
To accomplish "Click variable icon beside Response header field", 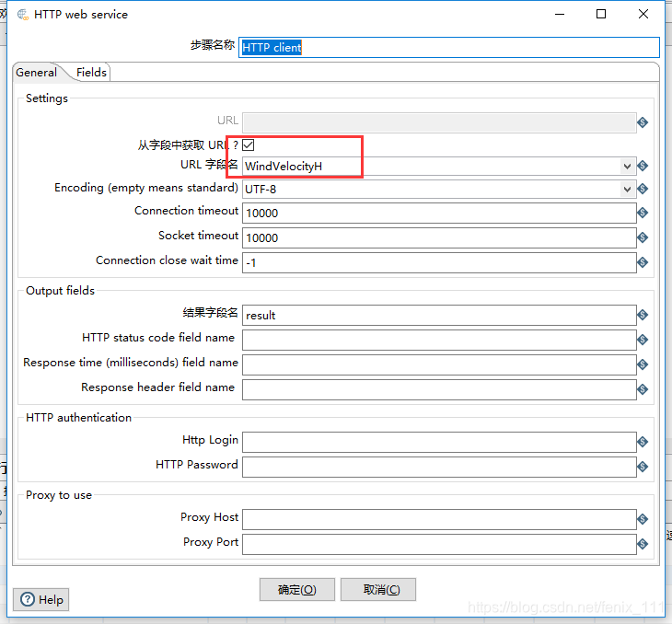I will pyautogui.click(x=643, y=389).
